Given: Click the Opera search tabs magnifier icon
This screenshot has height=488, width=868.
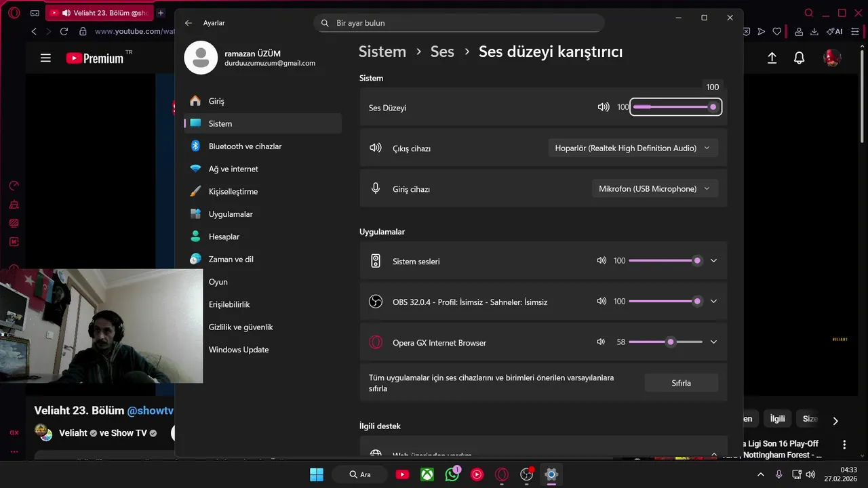Looking at the screenshot, I should coord(808,13).
